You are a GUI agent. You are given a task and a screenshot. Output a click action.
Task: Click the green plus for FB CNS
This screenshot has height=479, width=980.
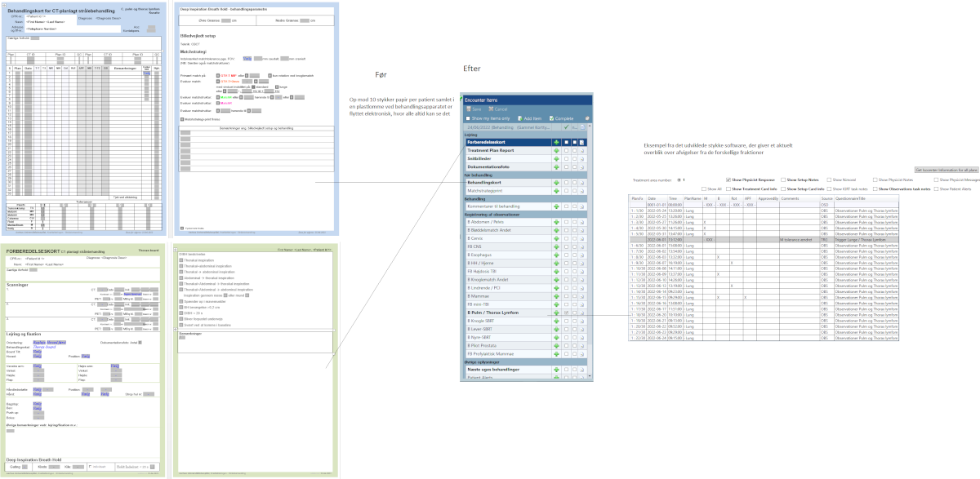click(556, 246)
